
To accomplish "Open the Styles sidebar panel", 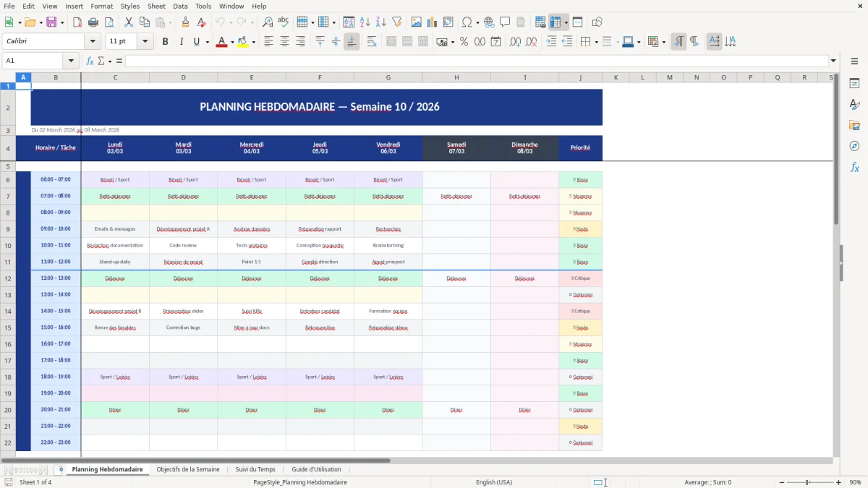I will (855, 104).
